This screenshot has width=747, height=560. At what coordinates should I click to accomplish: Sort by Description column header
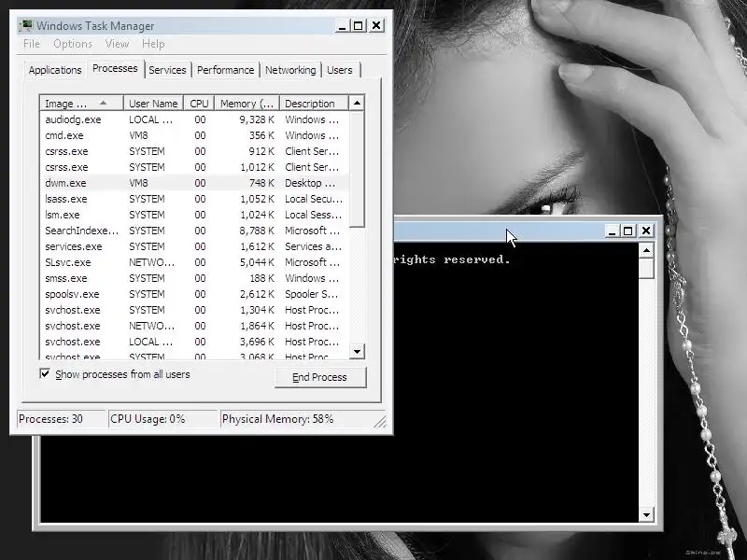pos(314,104)
